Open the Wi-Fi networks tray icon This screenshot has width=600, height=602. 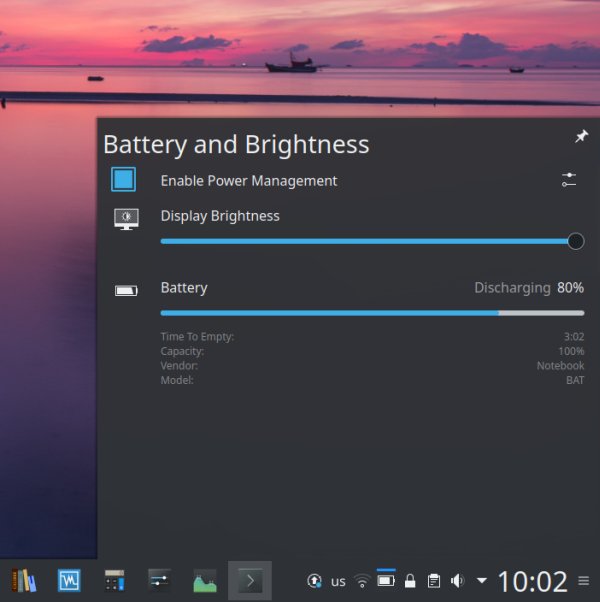tap(362, 581)
